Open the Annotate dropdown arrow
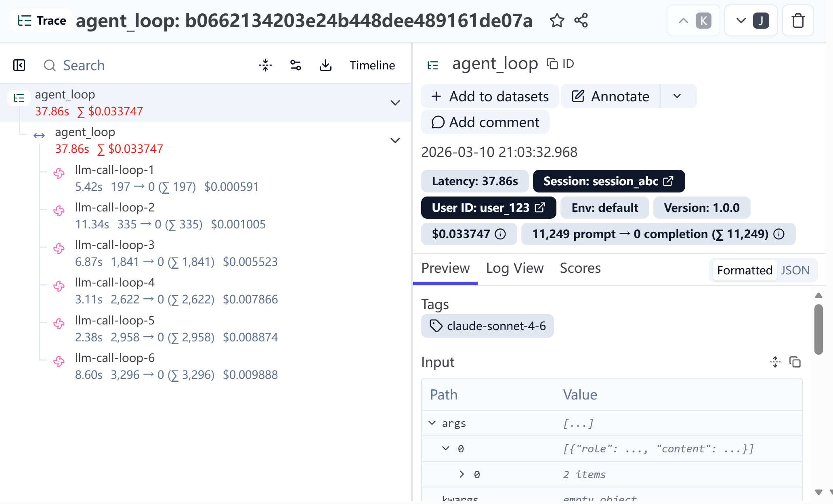833x504 pixels. point(677,96)
